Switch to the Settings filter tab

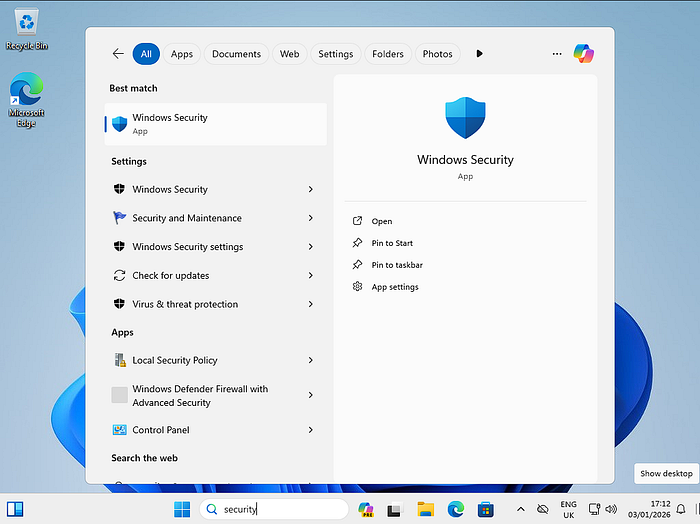click(336, 54)
